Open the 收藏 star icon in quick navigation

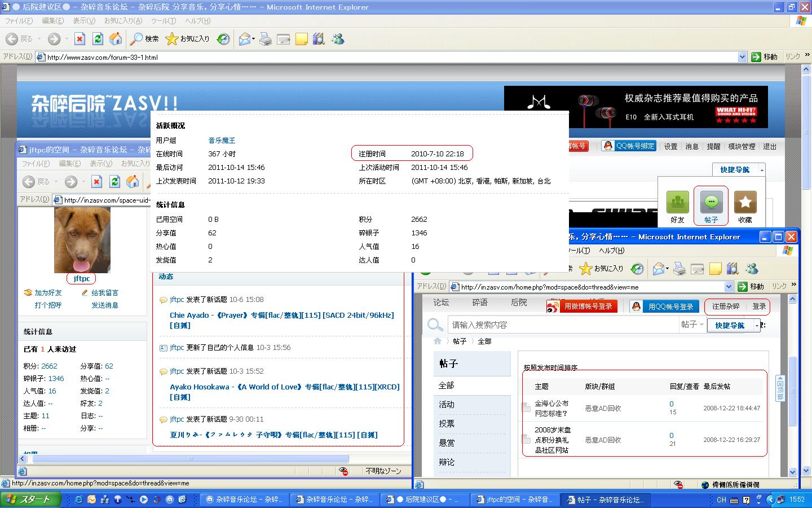(x=745, y=203)
